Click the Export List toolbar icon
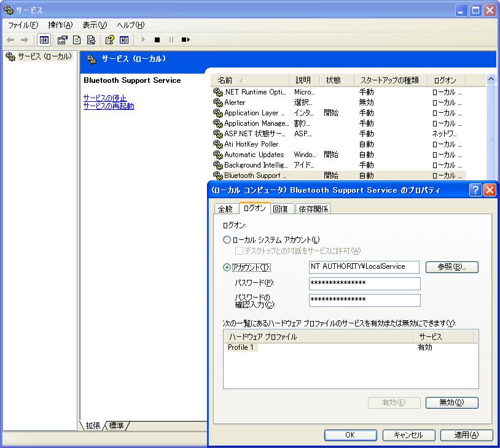 pyautogui.click(x=91, y=40)
